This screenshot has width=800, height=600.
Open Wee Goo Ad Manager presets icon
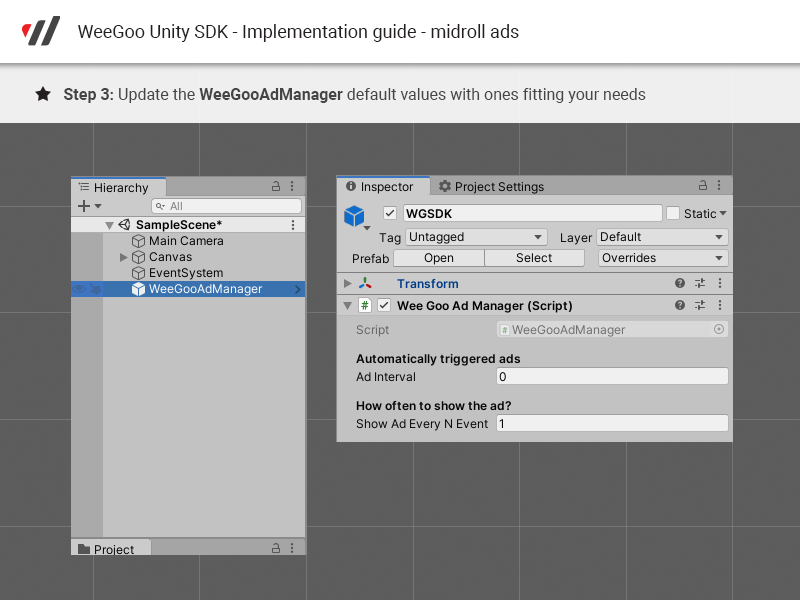(x=700, y=305)
